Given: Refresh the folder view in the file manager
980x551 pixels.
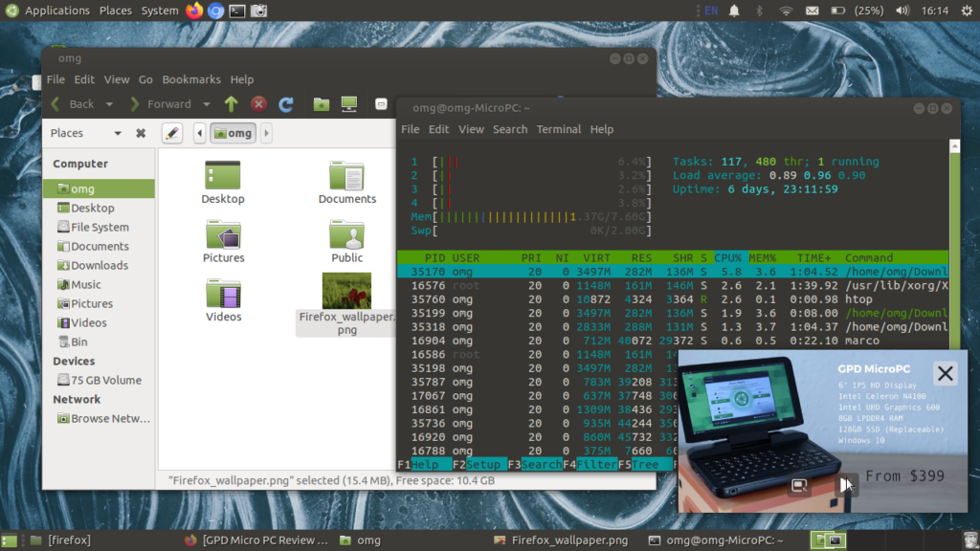Looking at the screenshot, I should (x=286, y=103).
